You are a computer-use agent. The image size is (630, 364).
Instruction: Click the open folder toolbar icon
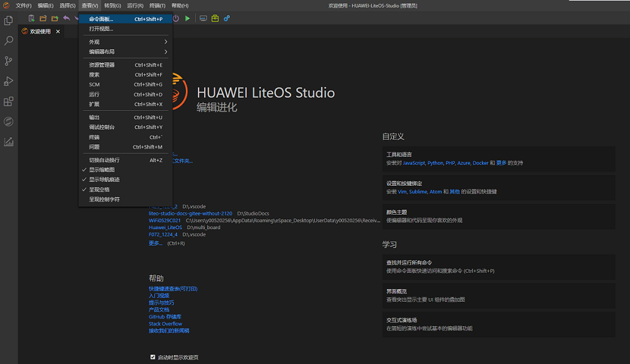pos(43,18)
